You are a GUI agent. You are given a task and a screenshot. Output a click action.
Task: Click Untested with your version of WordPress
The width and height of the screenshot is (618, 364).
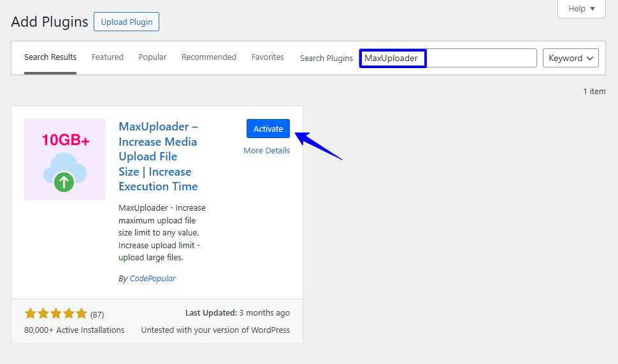(215, 330)
